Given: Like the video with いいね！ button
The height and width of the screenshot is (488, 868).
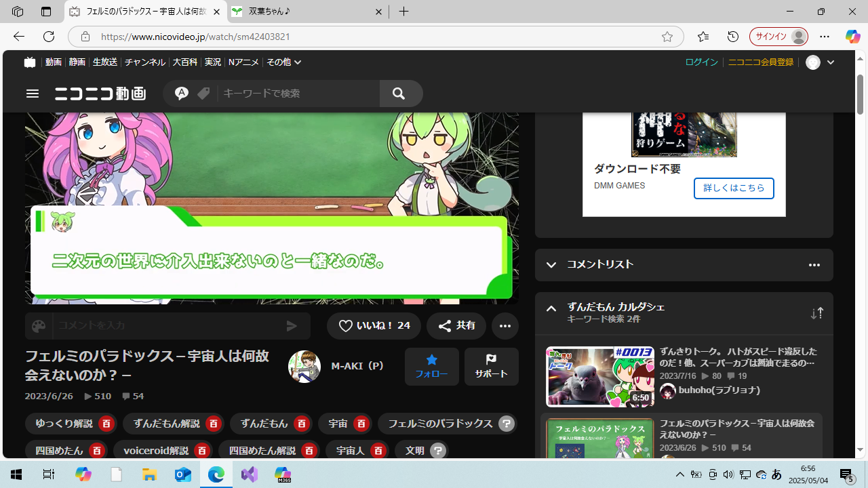Looking at the screenshot, I should pos(374,326).
